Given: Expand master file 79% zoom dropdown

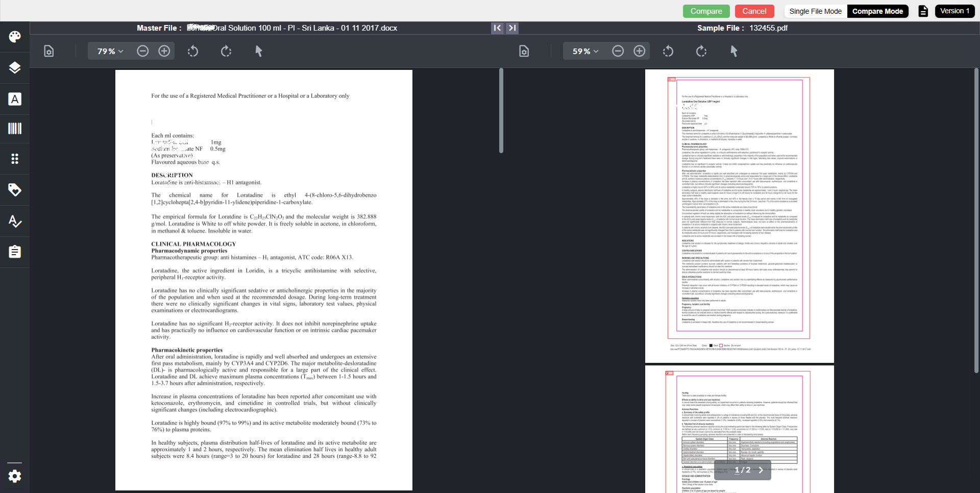Looking at the screenshot, I should click(x=110, y=51).
